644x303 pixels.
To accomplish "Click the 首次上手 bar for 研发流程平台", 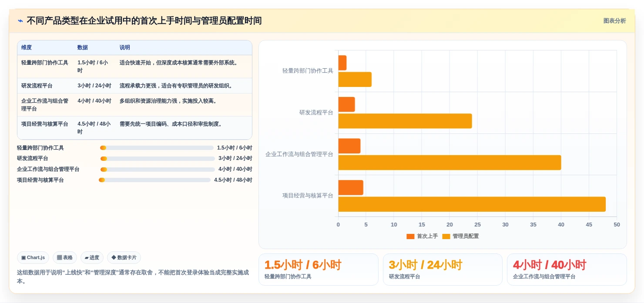I will [x=346, y=104].
